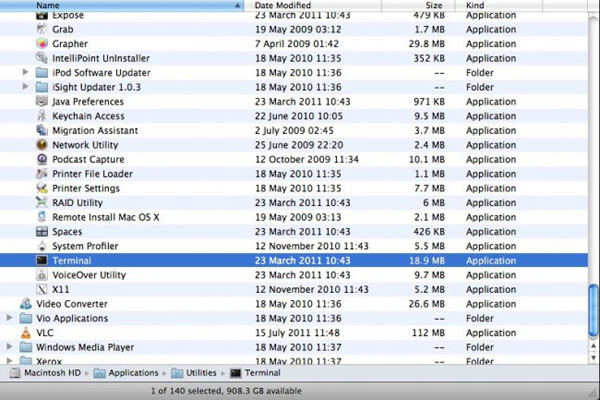Click date 15 July 2011 11:48
Screen dimensions: 600x400
coord(297,333)
